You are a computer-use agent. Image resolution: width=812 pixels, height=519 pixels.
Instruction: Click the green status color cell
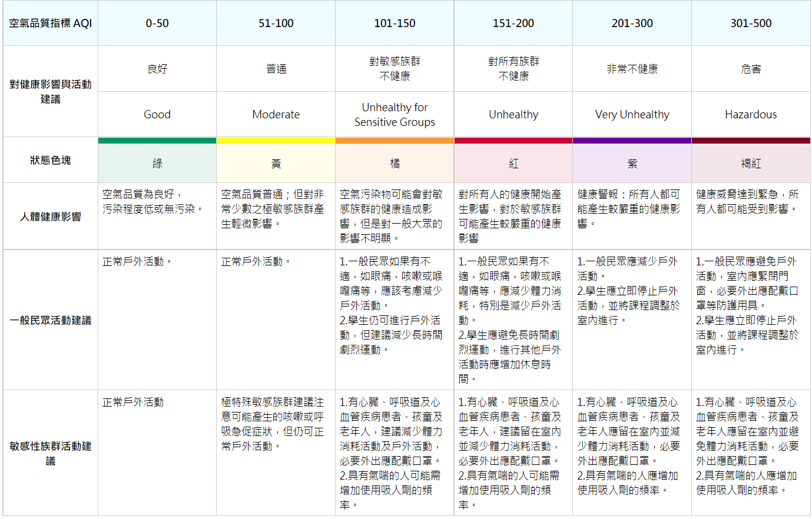pyautogui.click(x=157, y=163)
